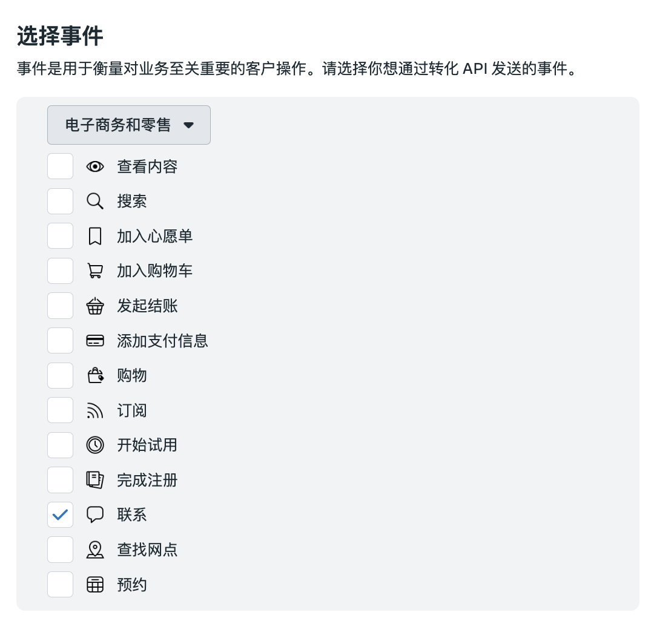Image resolution: width=654 pixels, height=644 pixels.
Task: Enable the 完成注册 checkbox
Action: 61,480
